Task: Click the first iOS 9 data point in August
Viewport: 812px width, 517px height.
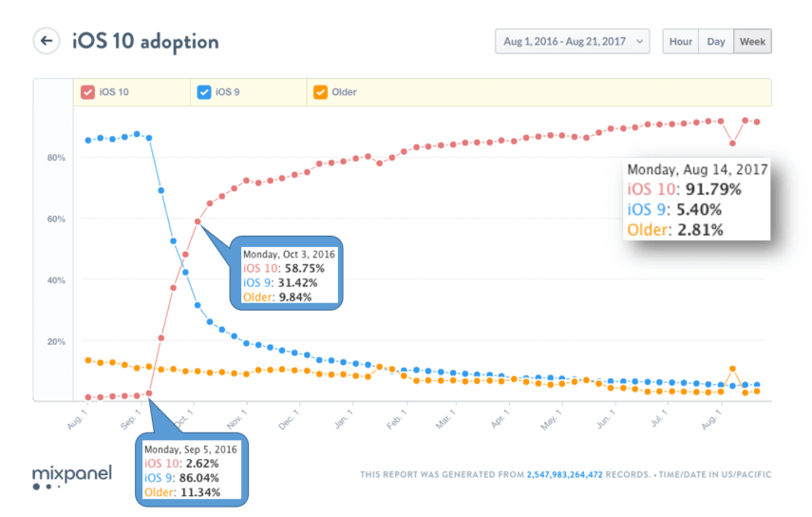Action: pyautogui.click(x=88, y=140)
